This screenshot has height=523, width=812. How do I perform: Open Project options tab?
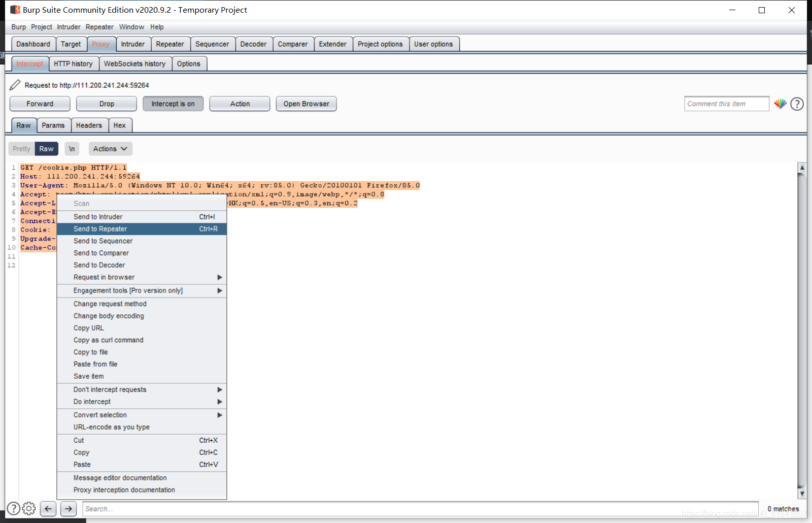pos(380,44)
